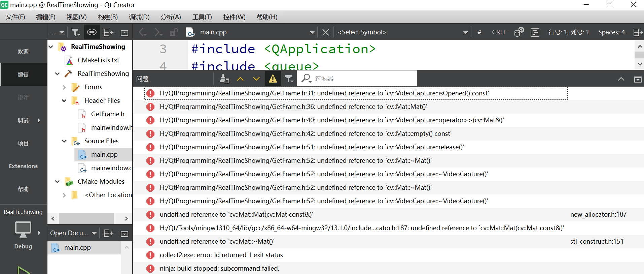Go back in editor navigation history
644x274 pixels.
[x=143, y=32]
